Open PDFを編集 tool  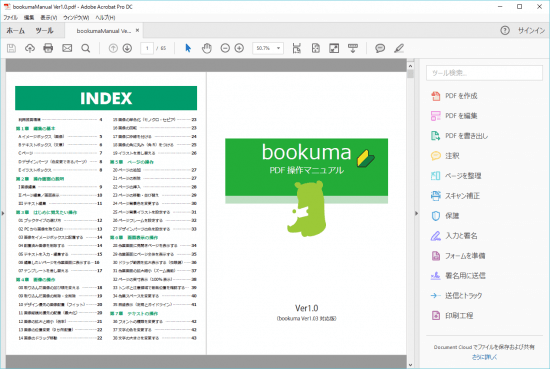coord(454,116)
